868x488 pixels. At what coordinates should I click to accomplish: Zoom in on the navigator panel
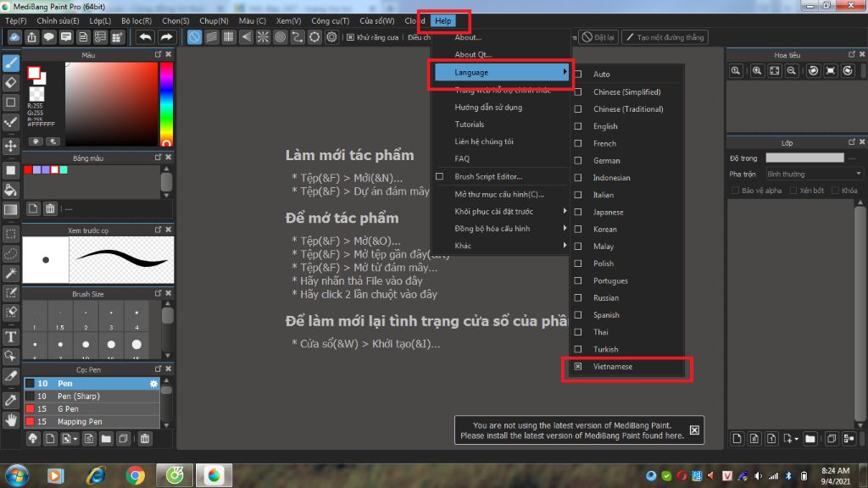point(757,71)
